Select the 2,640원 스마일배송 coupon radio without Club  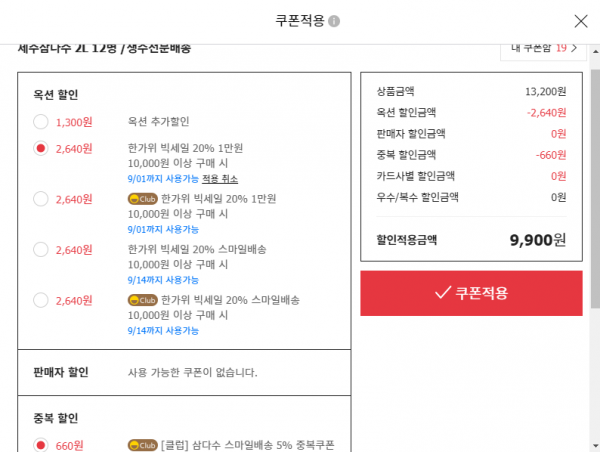tap(41, 250)
